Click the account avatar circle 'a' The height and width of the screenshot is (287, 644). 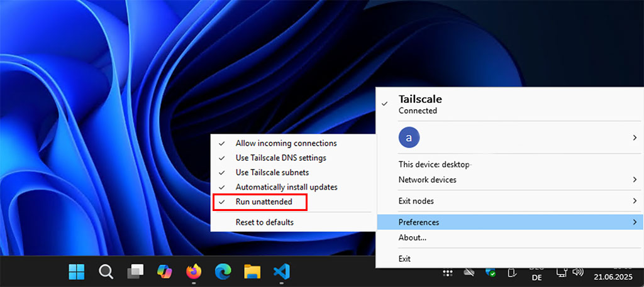(409, 138)
